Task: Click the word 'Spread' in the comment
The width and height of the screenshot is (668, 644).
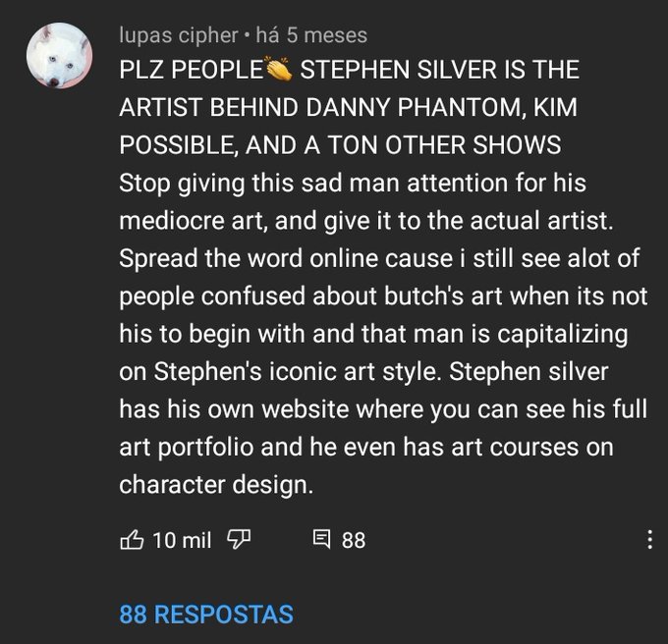Action: pyautogui.click(x=158, y=259)
